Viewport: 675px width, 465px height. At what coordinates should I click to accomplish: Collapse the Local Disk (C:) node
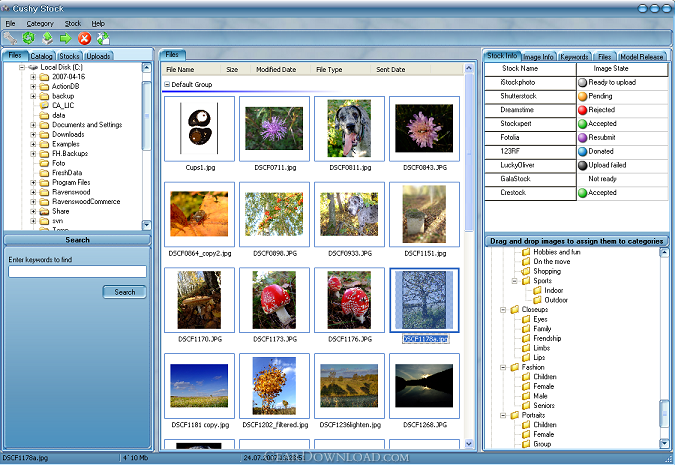[22, 67]
